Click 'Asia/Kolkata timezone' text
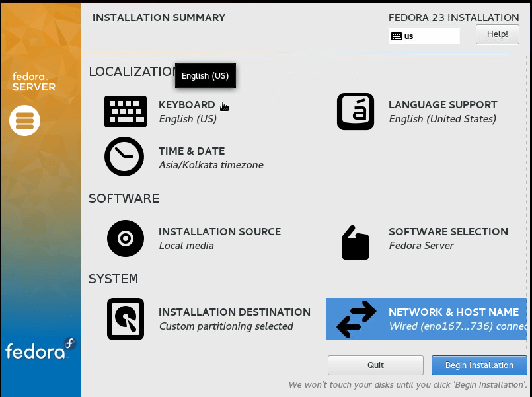Viewport: 532px width, 397px height. click(x=211, y=165)
